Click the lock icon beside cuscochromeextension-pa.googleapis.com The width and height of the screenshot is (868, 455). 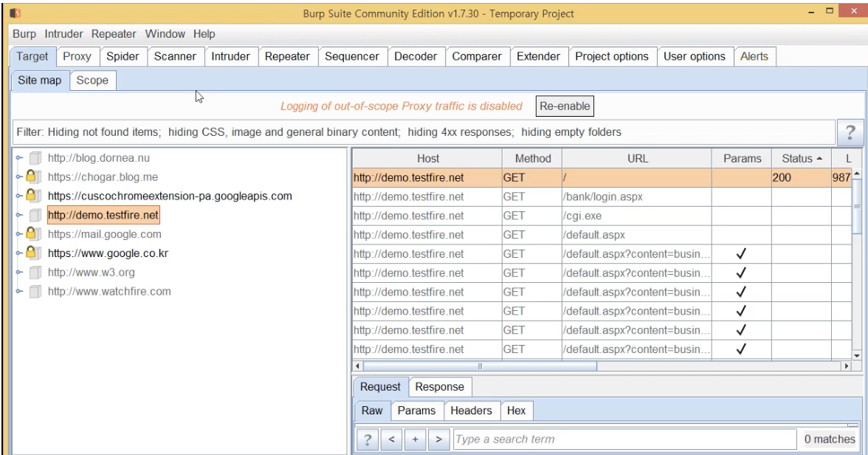click(x=32, y=196)
